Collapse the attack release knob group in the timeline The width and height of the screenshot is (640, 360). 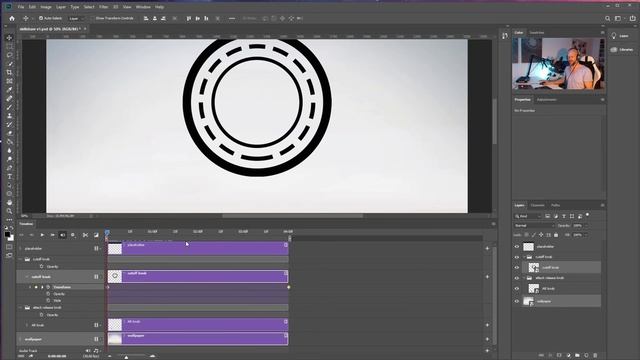point(21,307)
